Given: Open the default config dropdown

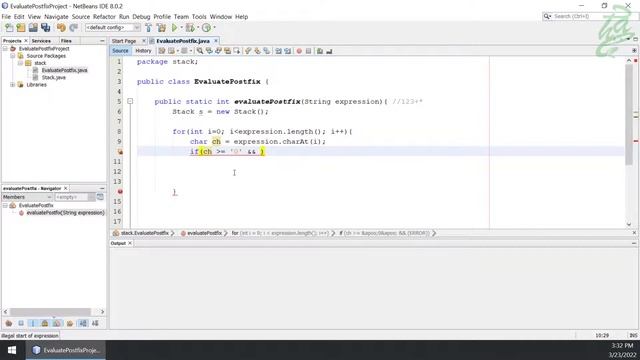Looking at the screenshot, I should (113, 27).
